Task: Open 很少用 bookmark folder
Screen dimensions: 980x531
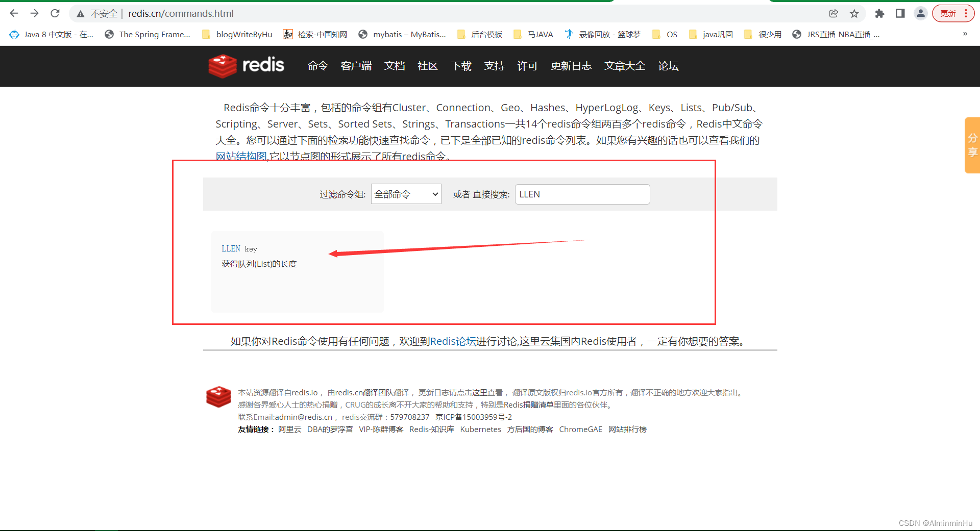Action: pos(763,34)
